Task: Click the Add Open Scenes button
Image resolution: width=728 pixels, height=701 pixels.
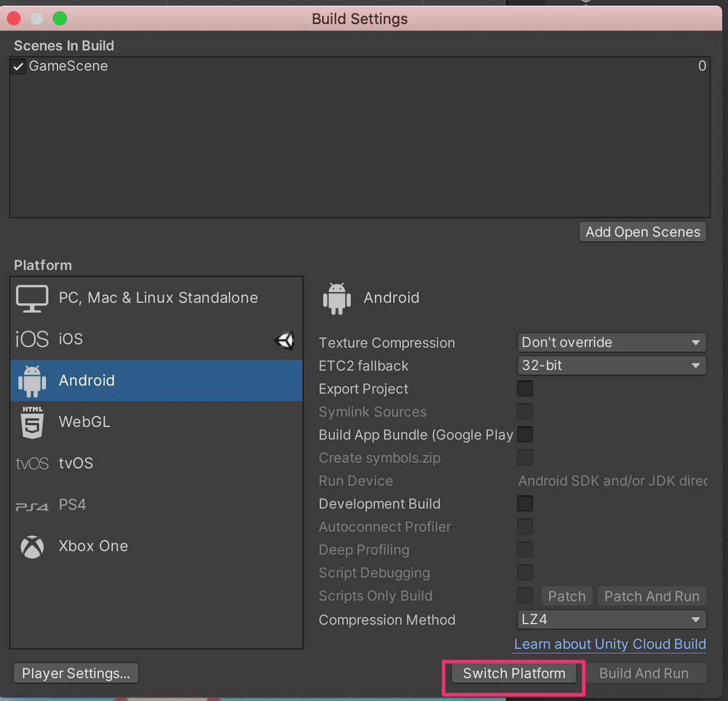Action: [642, 232]
